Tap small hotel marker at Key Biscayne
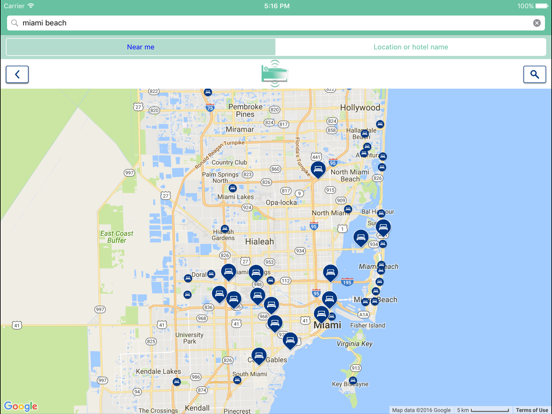The width and height of the screenshot is (552, 414). coord(352,380)
